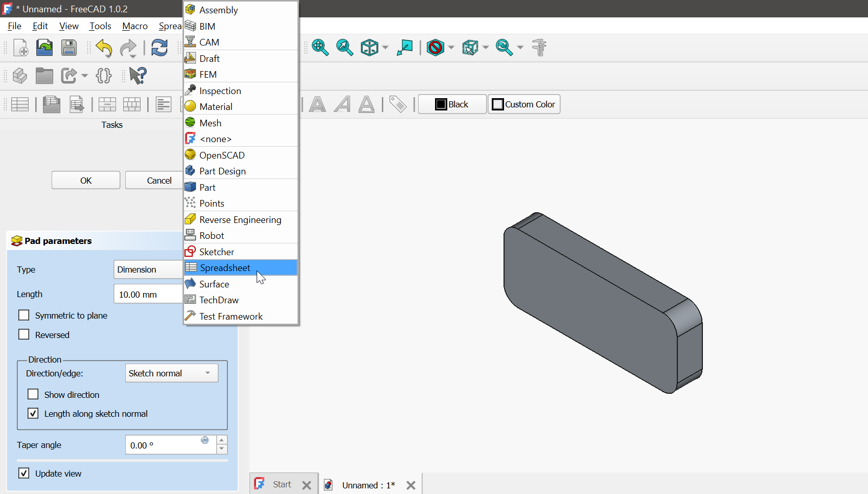Check the Reversed option

coord(24,335)
